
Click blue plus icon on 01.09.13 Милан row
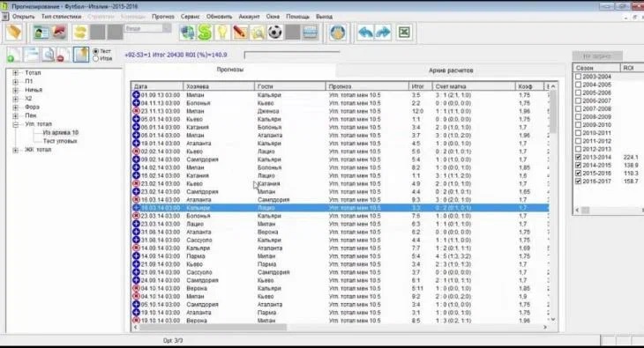136,95
